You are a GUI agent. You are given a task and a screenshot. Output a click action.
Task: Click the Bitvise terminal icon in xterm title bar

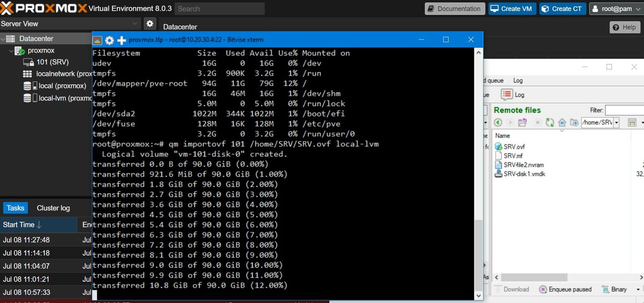pyautogui.click(x=98, y=40)
